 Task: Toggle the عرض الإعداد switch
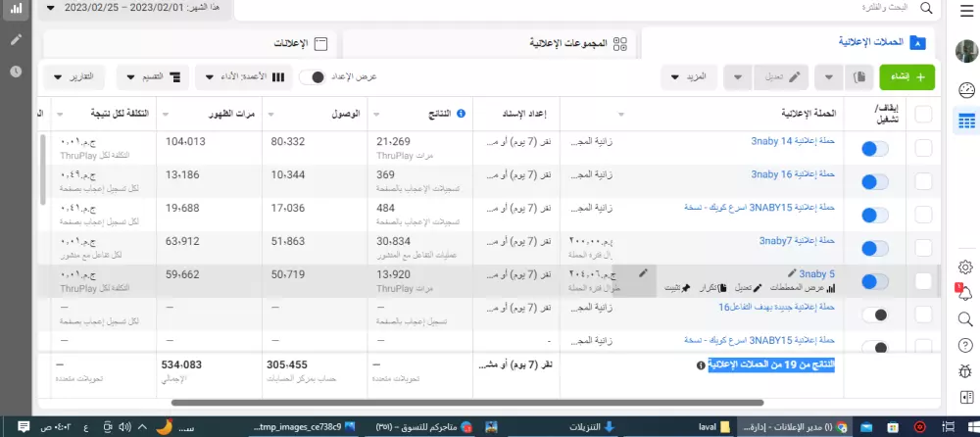tap(312, 76)
